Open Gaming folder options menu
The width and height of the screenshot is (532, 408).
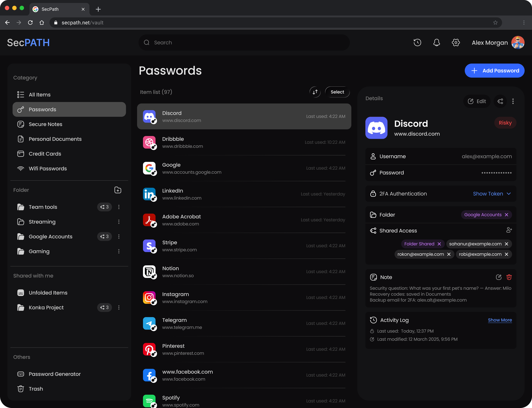click(119, 251)
